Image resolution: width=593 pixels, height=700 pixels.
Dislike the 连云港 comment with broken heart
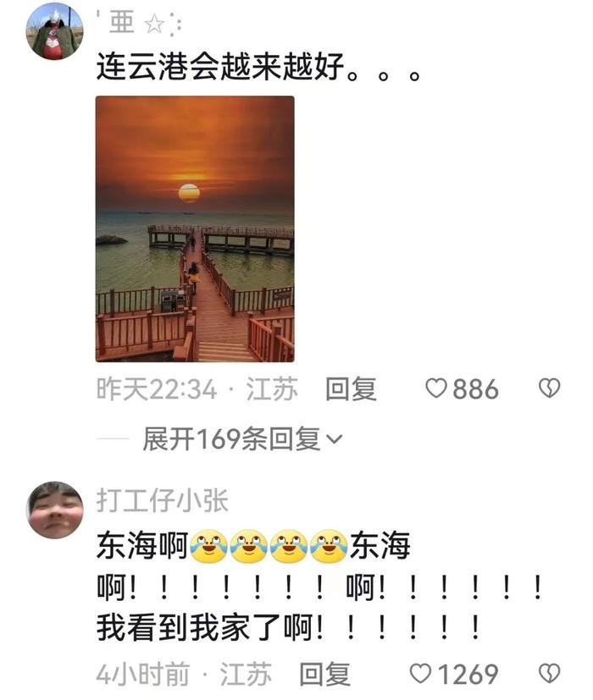[549, 389]
